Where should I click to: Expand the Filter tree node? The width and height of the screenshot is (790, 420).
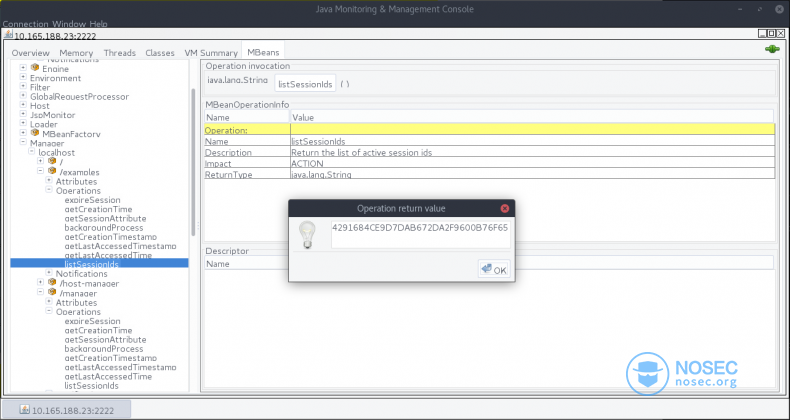(23, 86)
